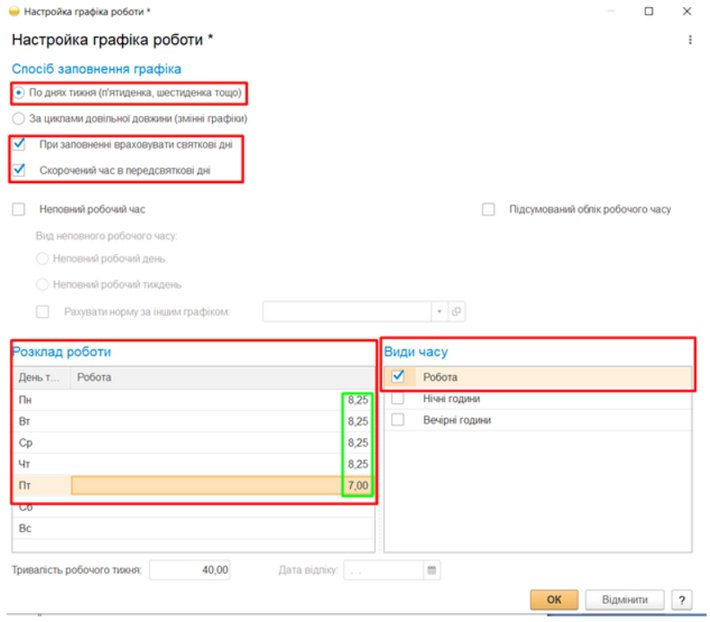Click the OK button
This screenshot has width=710, height=622.
[555, 599]
